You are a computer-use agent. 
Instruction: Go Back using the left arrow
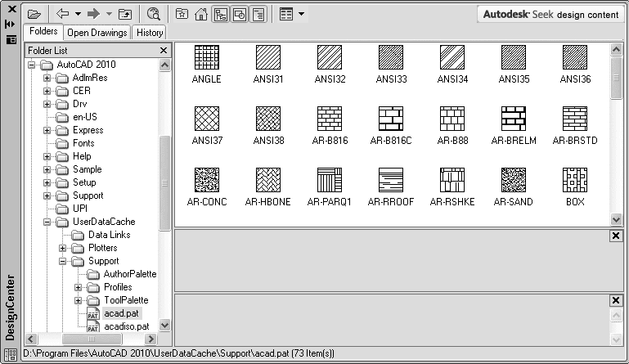[x=63, y=14]
